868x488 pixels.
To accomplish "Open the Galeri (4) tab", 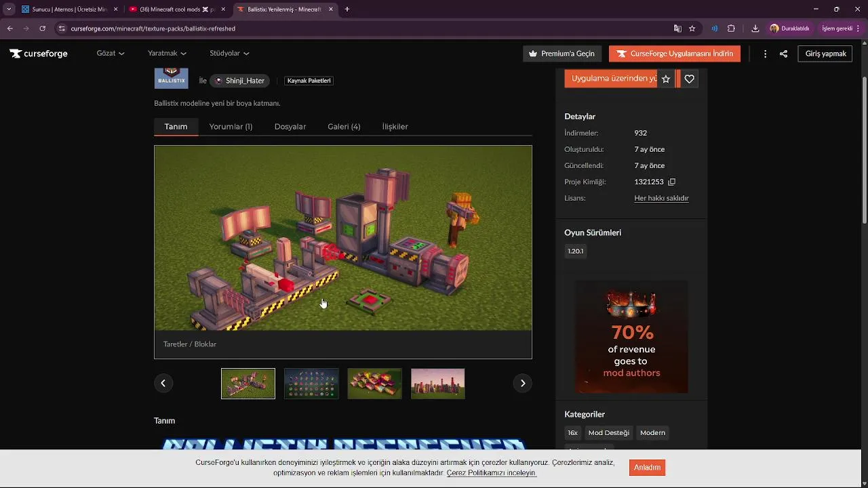I will pos(344,127).
